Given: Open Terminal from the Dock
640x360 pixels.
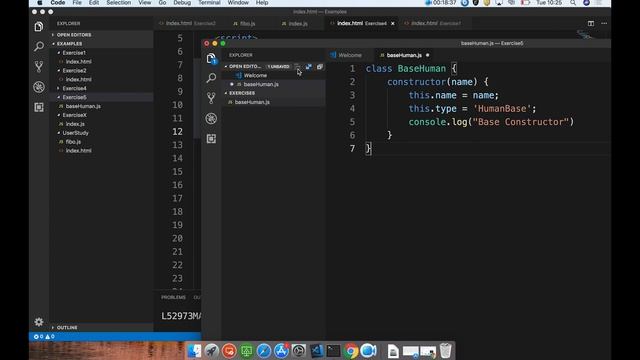Looking at the screenshot, I should coord(333,351).
